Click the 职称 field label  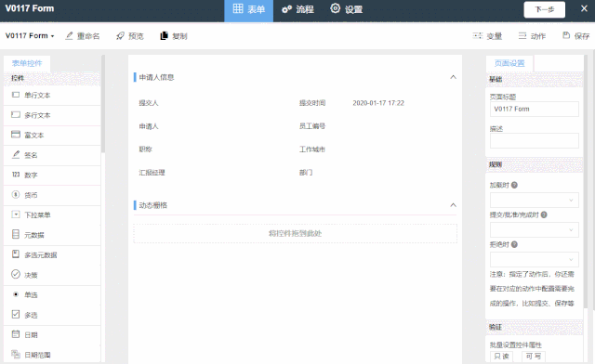point(145,149)
